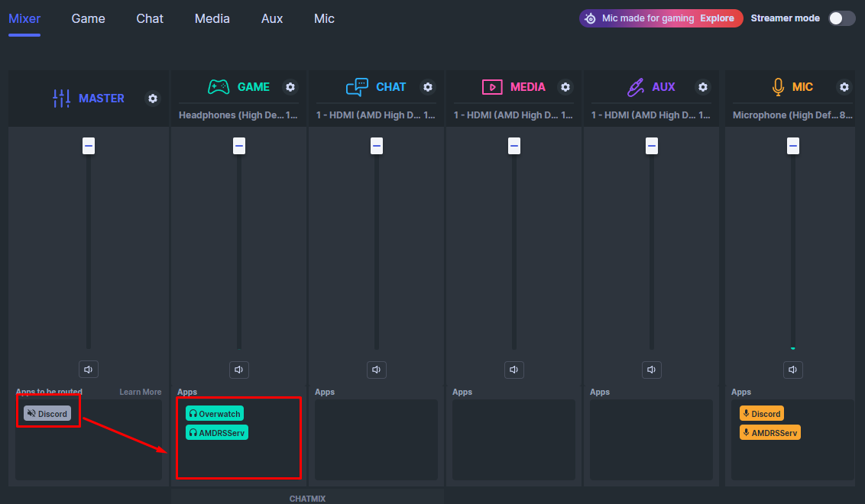Mute the Game channel speaker icon
The height and width of the screenshot is (504, 865).
(x=239, y=370)
